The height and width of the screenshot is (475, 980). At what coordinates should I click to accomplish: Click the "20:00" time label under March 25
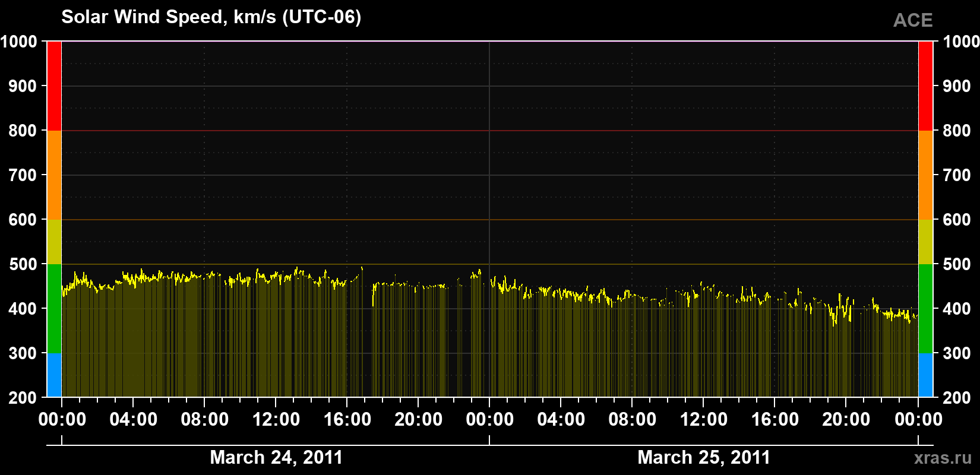tap(846, 420)
